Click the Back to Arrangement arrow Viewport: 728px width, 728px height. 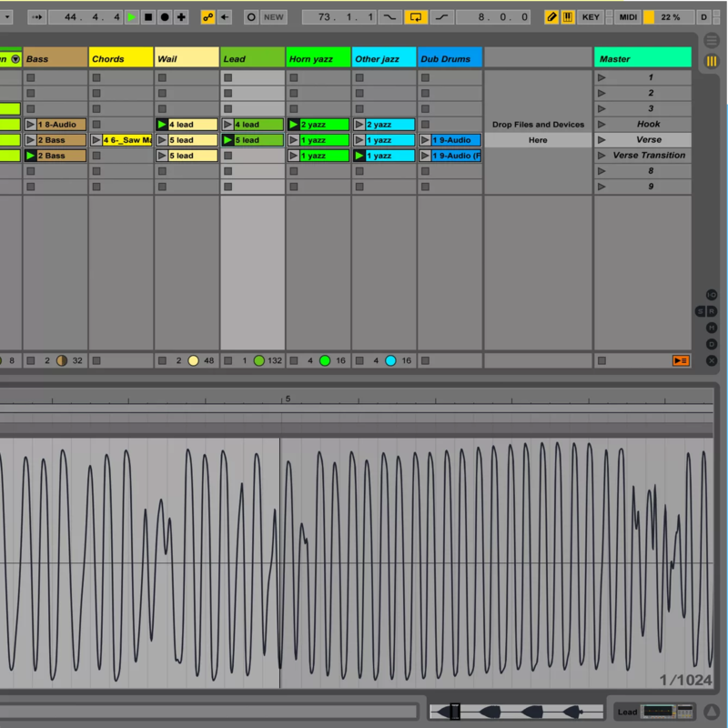click(x=224, y=17)
